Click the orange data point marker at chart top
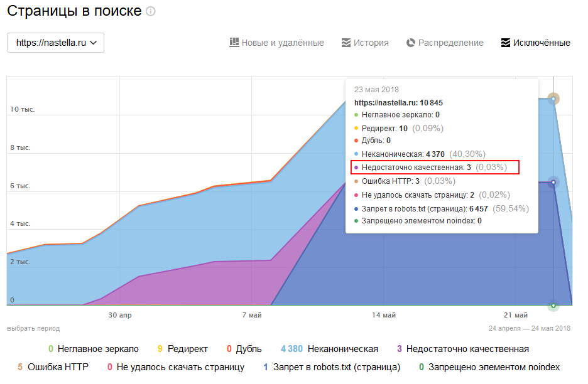This screenshot has width=588, height=384. tap(553, 99)
